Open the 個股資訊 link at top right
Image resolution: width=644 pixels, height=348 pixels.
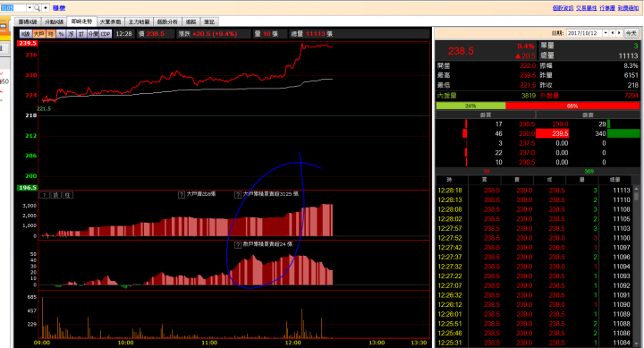[x=563, y=8]
